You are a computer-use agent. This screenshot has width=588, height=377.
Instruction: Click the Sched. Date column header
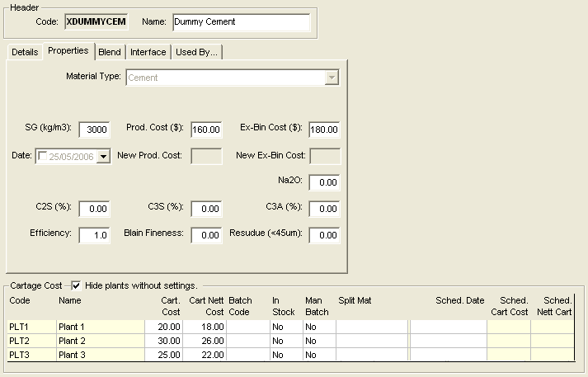pyautogui.click(x=459, y=300)
